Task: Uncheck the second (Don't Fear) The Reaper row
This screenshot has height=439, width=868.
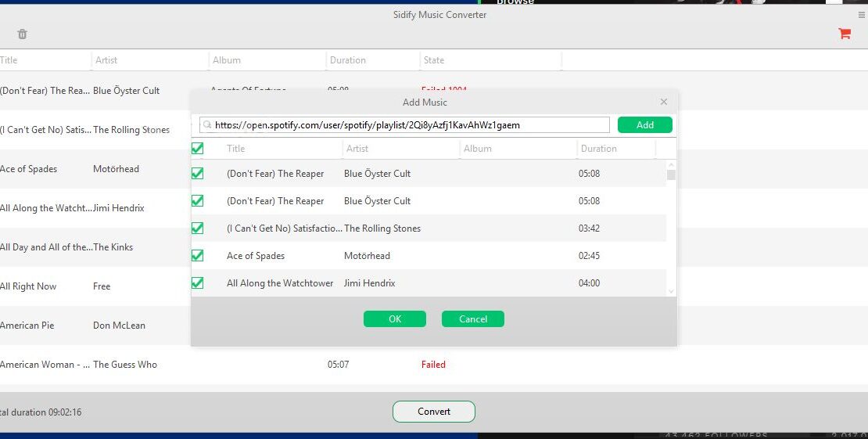Action: [x=197, y=200]
